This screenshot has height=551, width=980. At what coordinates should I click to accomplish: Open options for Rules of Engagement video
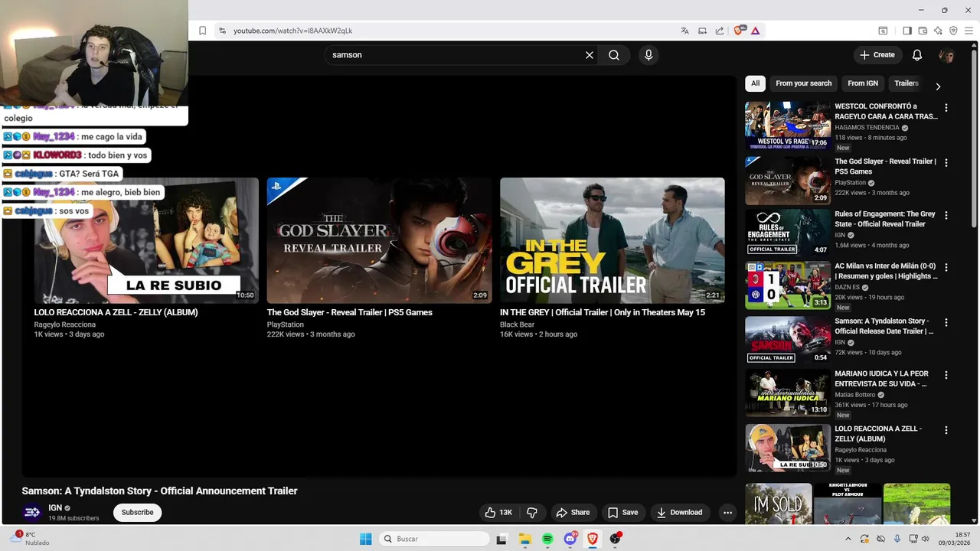click(x=946, y=216)
